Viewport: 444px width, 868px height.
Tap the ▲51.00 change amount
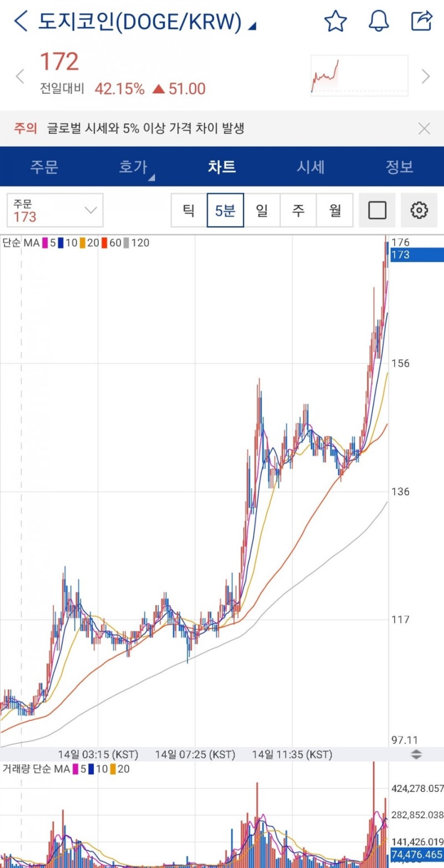coord(179,89)
